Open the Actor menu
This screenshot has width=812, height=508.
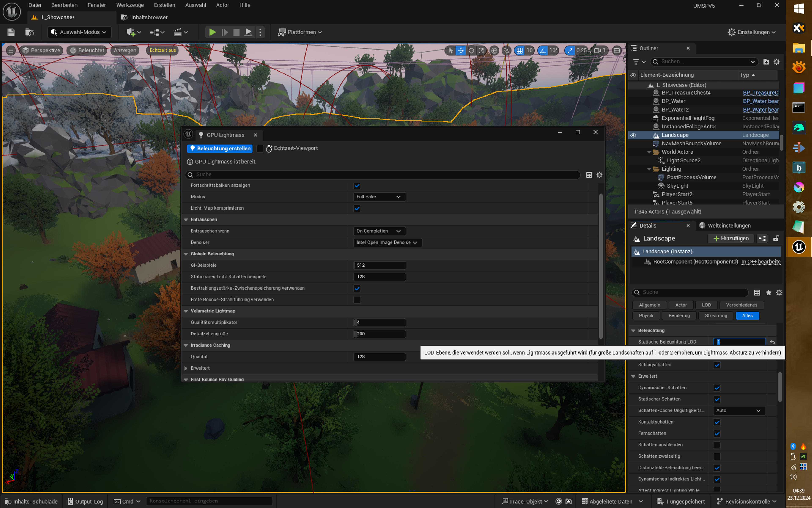coord(222,5)
